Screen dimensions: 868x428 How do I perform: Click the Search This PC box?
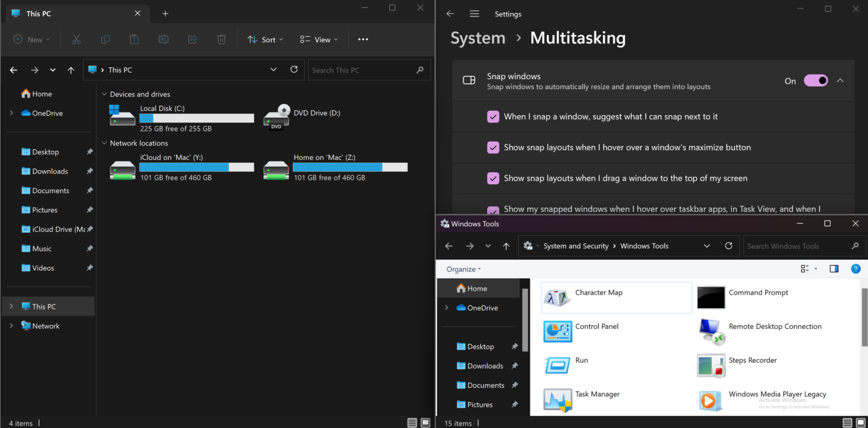coord(366,70)
